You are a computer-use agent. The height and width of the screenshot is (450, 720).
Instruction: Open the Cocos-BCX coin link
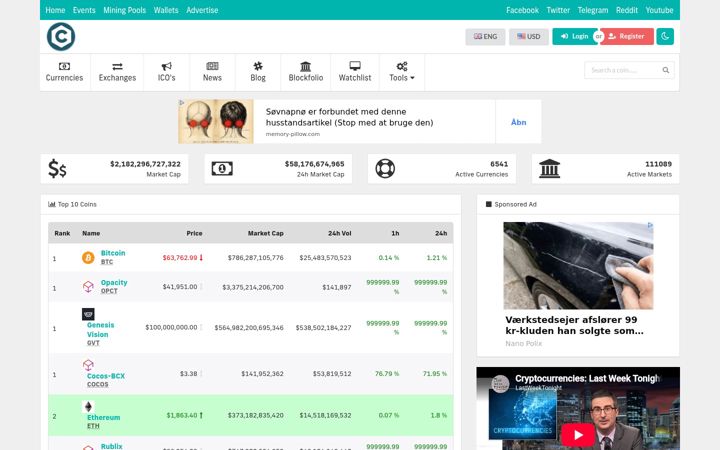tap(106, 376)
